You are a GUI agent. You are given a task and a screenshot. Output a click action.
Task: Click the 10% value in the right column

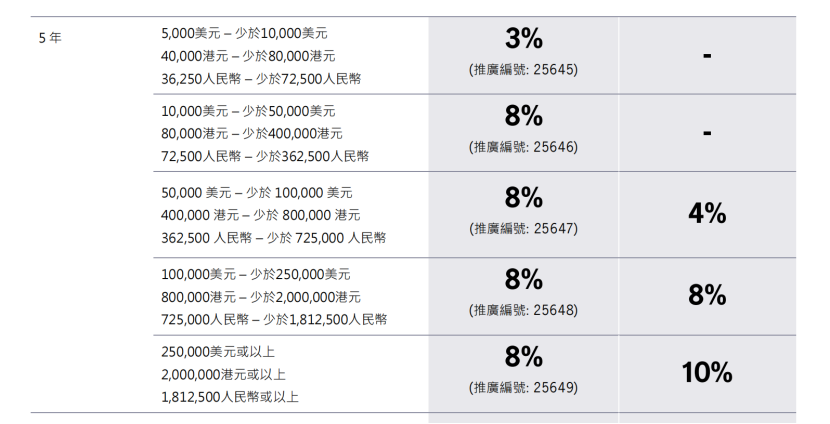click(x=707, y=373)
